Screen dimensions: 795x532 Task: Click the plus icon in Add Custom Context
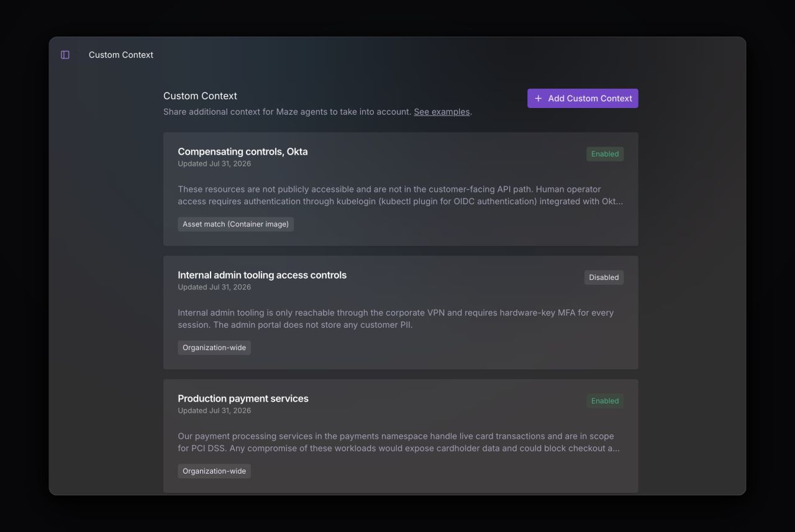(538, 98)
